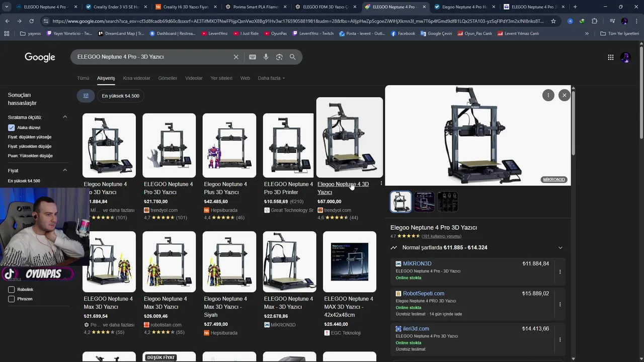Open the browser extensions puzzle icon
The image size is (644, 362).
595,21
